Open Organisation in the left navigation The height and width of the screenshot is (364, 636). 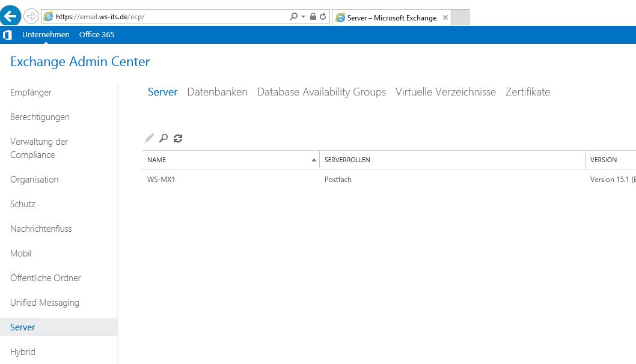click(x=34, y=180)
